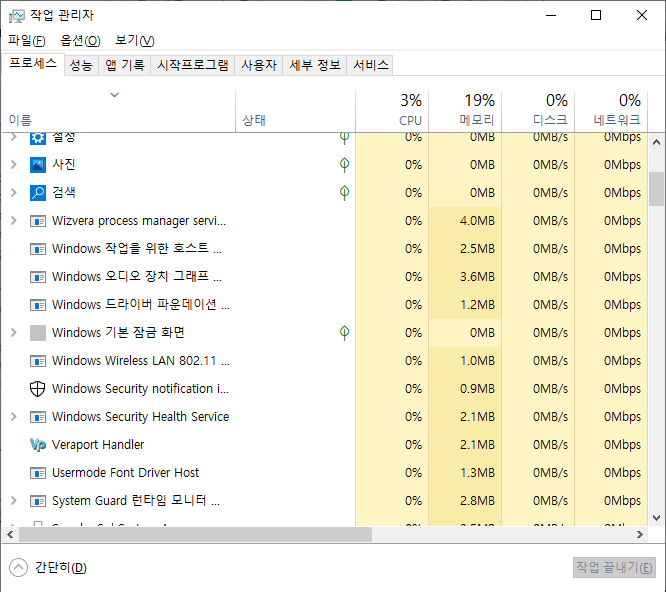Click the vertical scrollbar up arrow
The width and height of the screenshot is (666, 592).
tap(656, 142)
